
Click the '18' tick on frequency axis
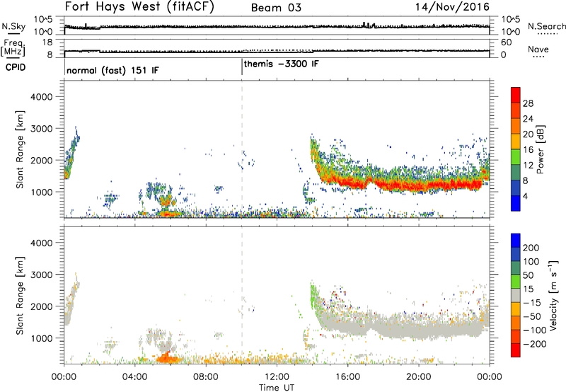pos(47,42)
